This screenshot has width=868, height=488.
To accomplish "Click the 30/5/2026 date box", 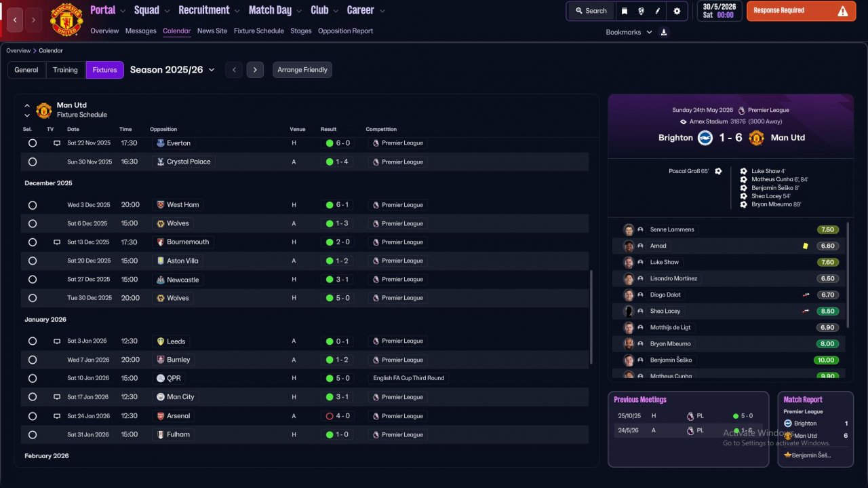I will pos(719,11).
